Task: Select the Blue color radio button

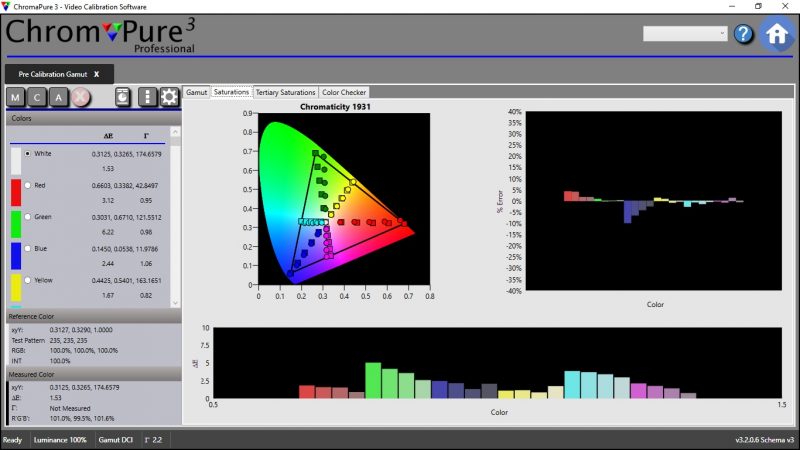Action: pos(27,248)
